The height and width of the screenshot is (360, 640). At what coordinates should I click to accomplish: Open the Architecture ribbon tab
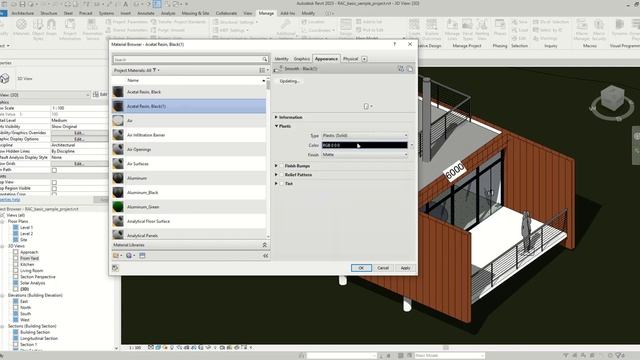pyautogui.click(x=22, y=13)
